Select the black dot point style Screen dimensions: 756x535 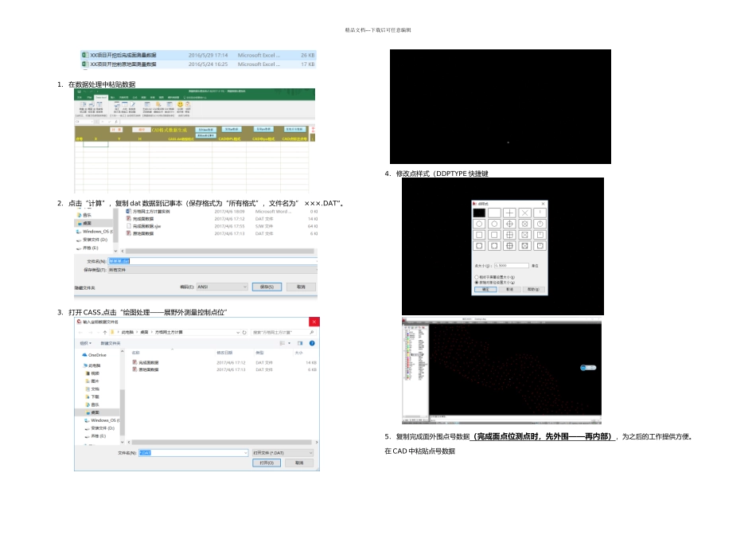click(x=479, y=213)
